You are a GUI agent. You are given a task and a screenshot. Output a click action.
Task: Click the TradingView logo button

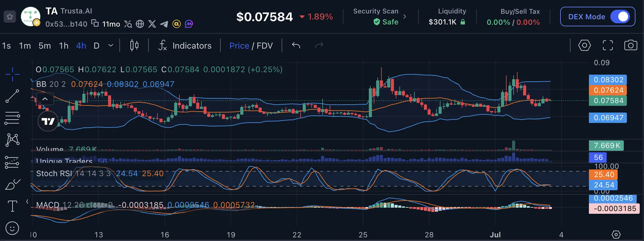[48, 121]
